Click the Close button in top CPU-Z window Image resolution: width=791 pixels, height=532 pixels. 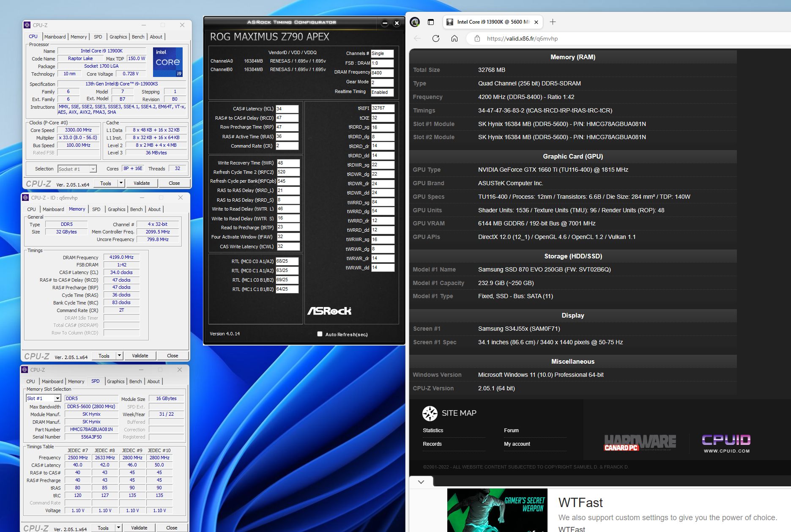point(174,183)
